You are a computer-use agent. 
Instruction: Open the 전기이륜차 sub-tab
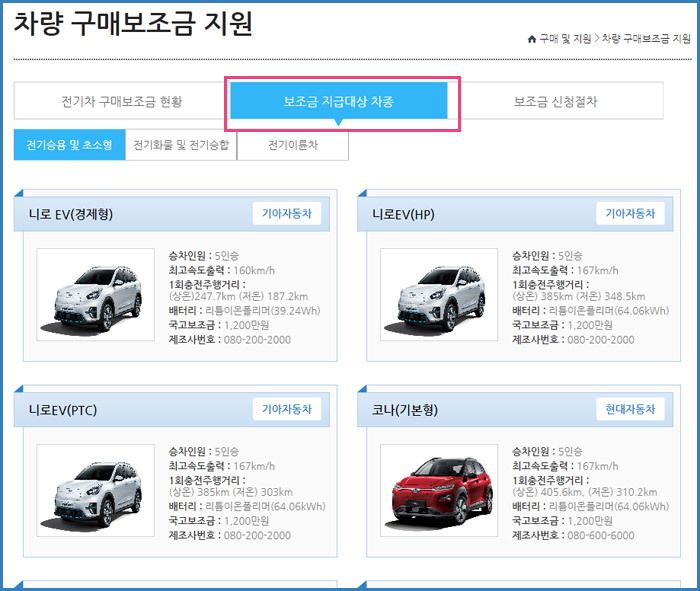293,145
